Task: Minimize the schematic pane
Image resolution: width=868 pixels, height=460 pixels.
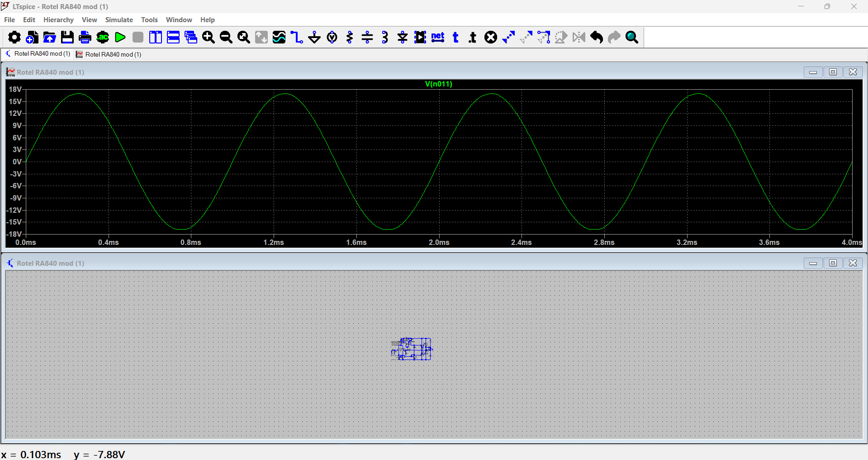Action: coord(813,263)
